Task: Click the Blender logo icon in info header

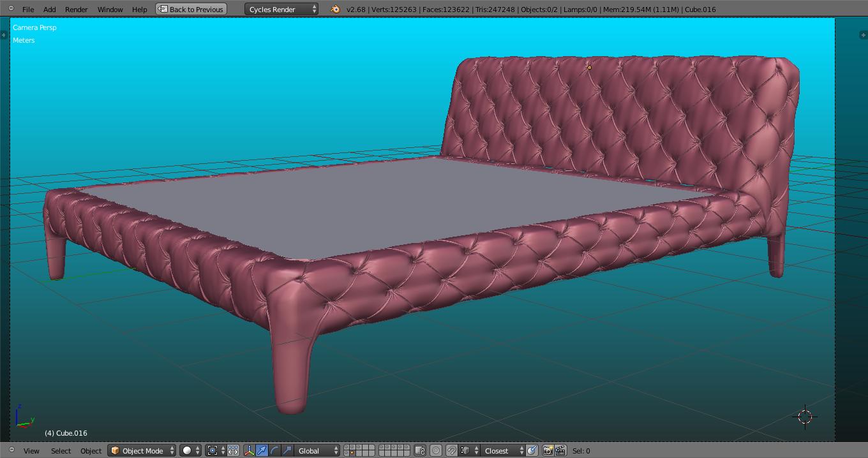Action: tap(335, 9)
